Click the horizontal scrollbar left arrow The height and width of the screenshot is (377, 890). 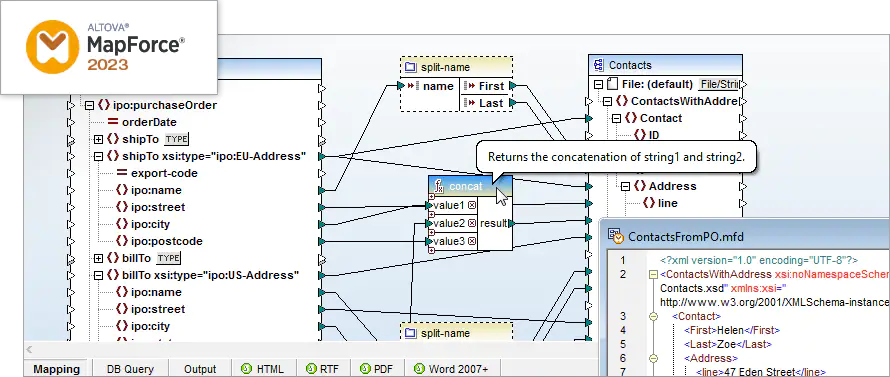(30, 350)
